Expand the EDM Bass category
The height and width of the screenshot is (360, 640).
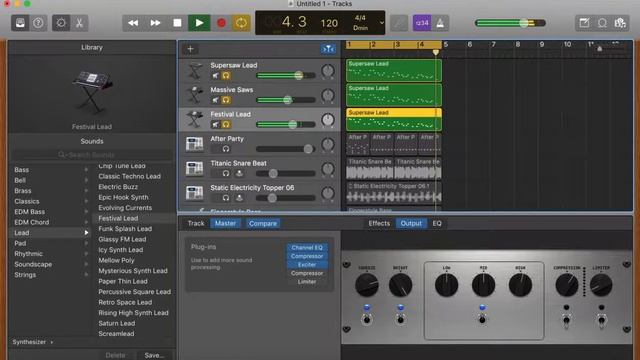[x=86, y=211]
